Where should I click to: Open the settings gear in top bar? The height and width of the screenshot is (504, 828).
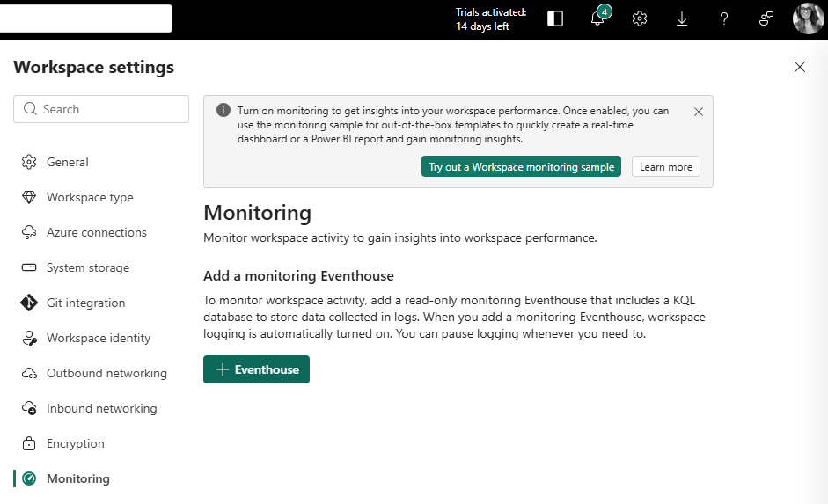coord(640,19)
